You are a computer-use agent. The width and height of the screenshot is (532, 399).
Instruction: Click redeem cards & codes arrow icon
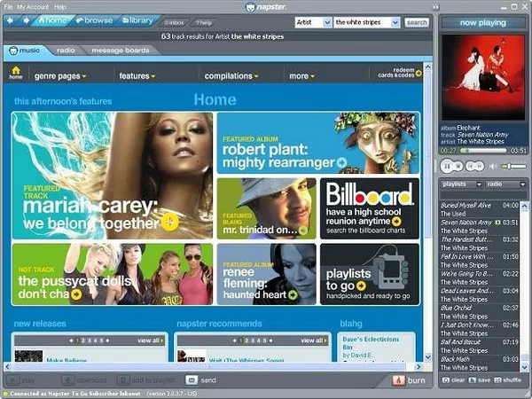[x=419, y=73]
